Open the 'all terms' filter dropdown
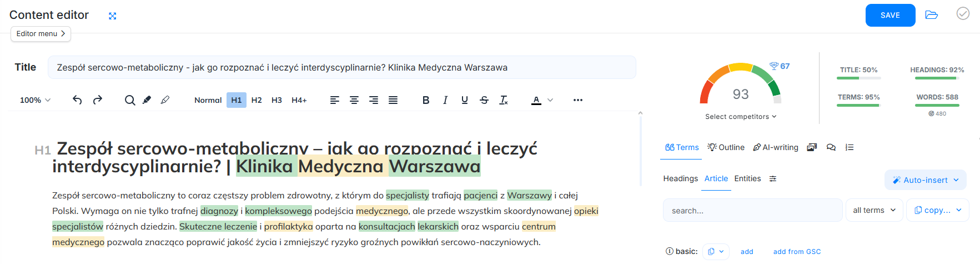 coord(874,210)
